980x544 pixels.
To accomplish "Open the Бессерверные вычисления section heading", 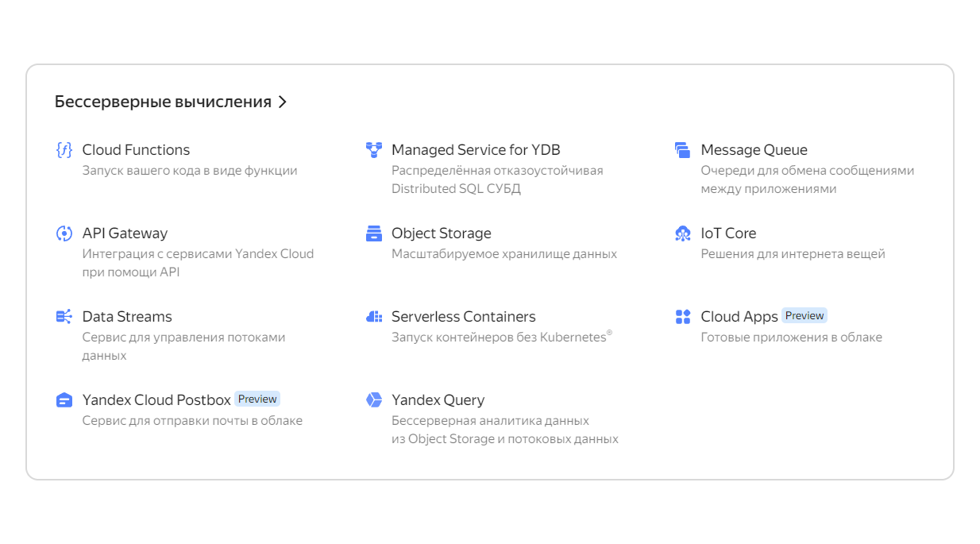I will 163,102.
